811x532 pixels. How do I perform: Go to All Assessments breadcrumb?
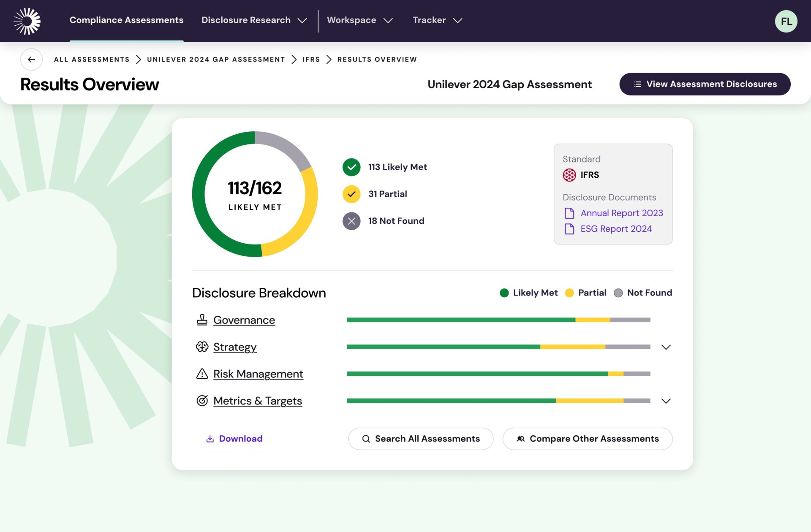click(92, 60)
